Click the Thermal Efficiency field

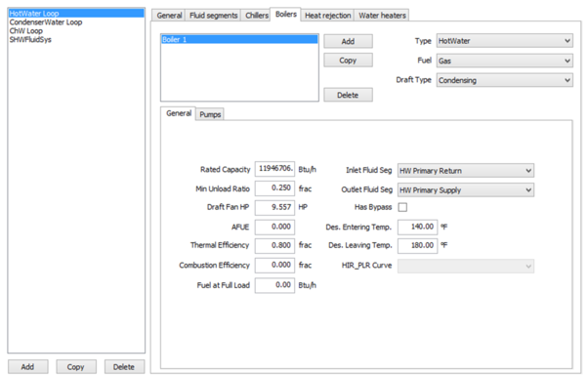[x=274, y=245]
